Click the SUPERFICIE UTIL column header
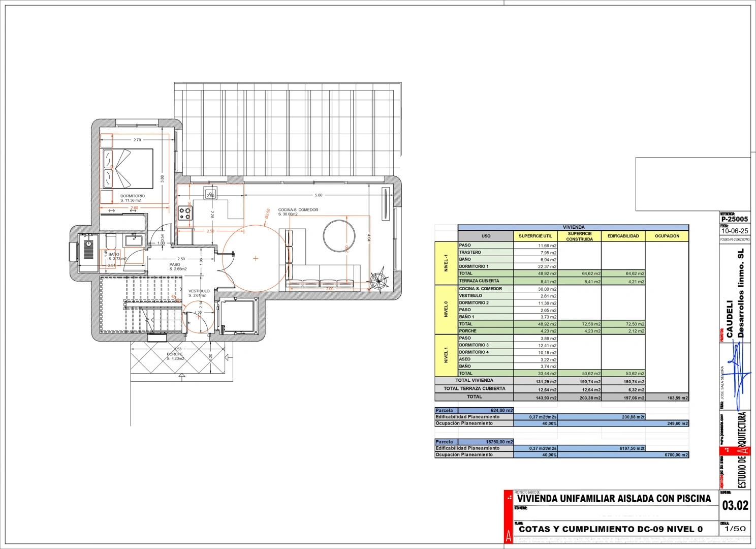756x549 pixels. tap(535, 236)
